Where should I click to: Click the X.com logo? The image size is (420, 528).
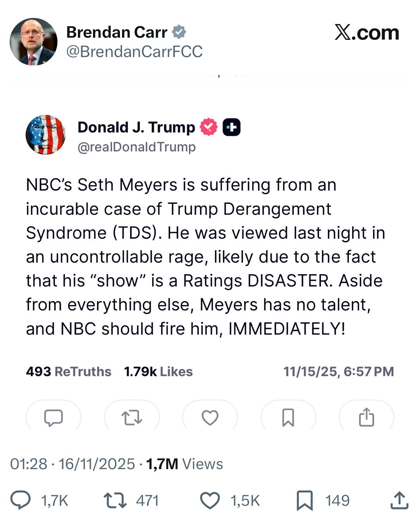point(367,33)
